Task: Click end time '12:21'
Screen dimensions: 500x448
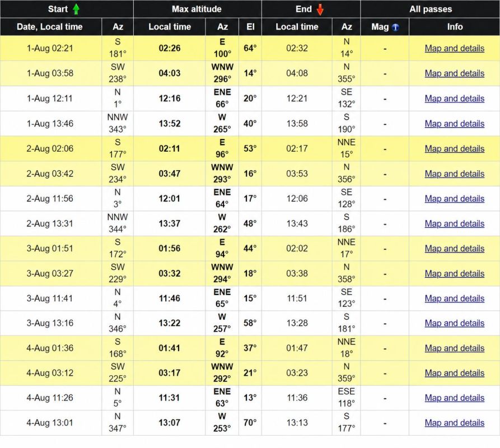Action: [297, 98]
